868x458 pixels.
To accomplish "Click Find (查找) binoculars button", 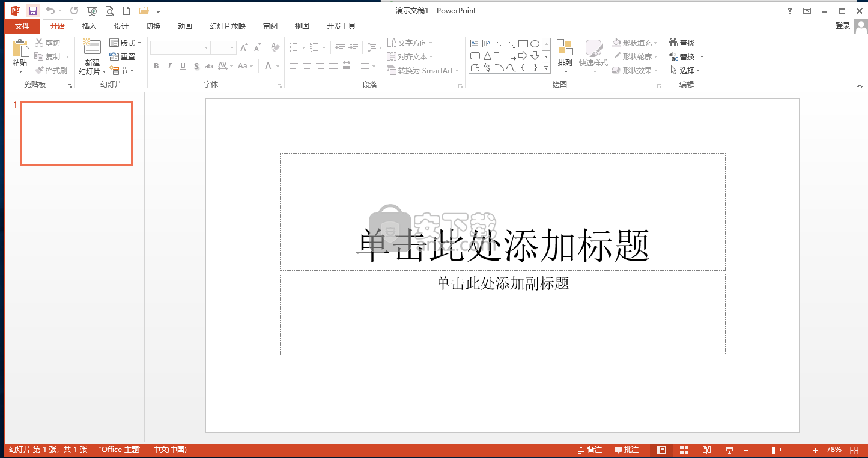I will 682,43.
